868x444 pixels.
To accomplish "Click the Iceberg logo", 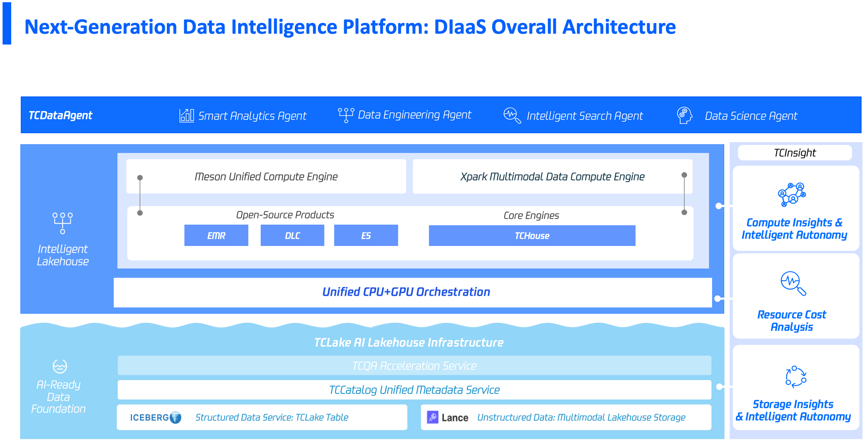I will point(156,417).
